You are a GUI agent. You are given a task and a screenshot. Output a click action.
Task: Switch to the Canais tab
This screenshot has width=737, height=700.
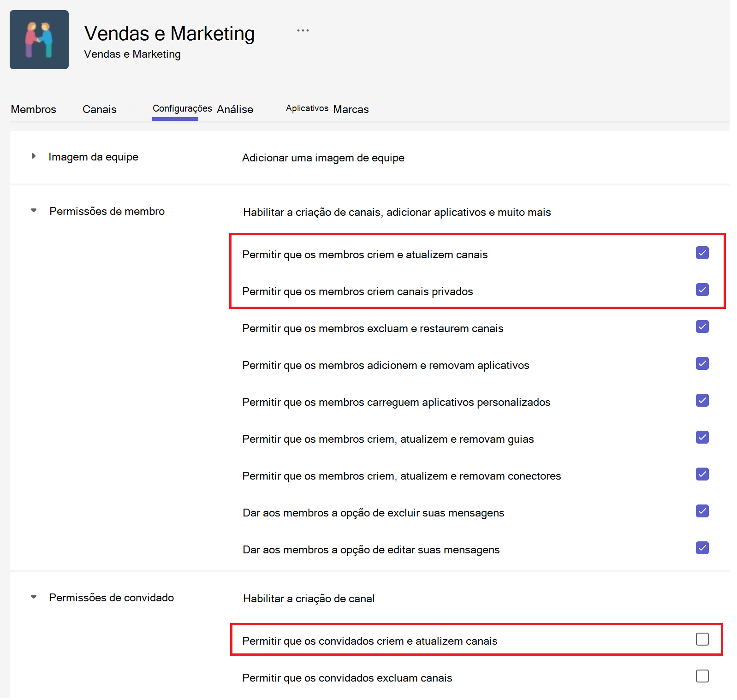[100, 109]
